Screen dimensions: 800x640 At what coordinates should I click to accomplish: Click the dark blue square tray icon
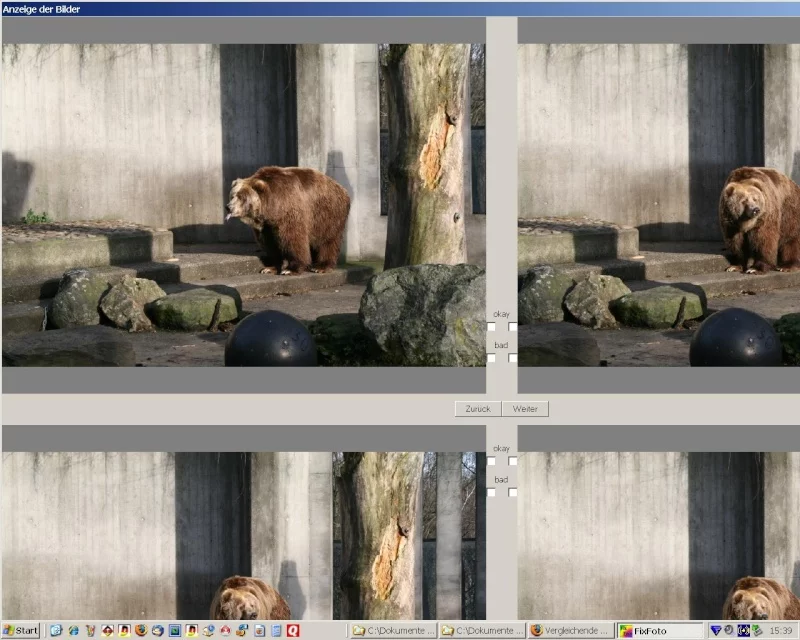[x=743, y=631]
